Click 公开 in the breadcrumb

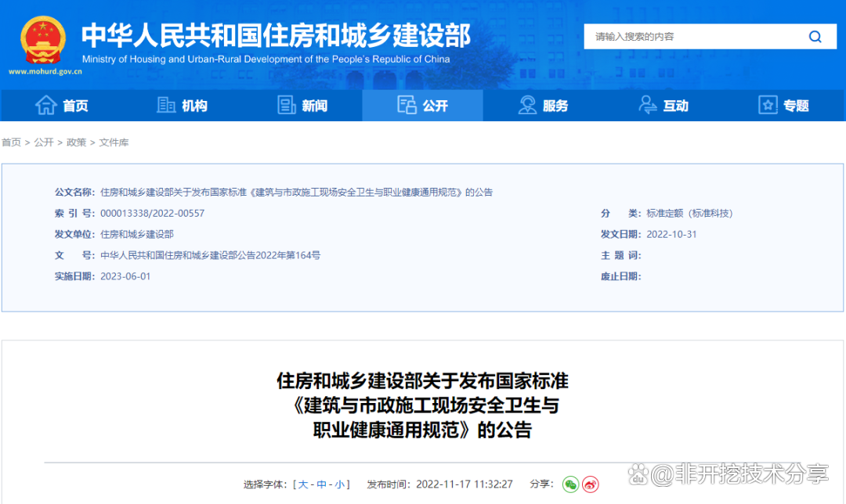44,142
